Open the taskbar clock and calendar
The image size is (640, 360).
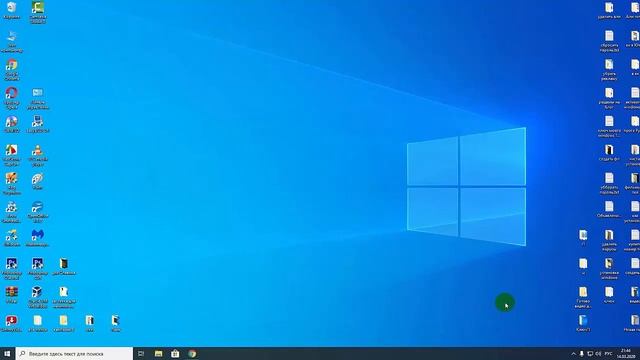pos(625,353)
